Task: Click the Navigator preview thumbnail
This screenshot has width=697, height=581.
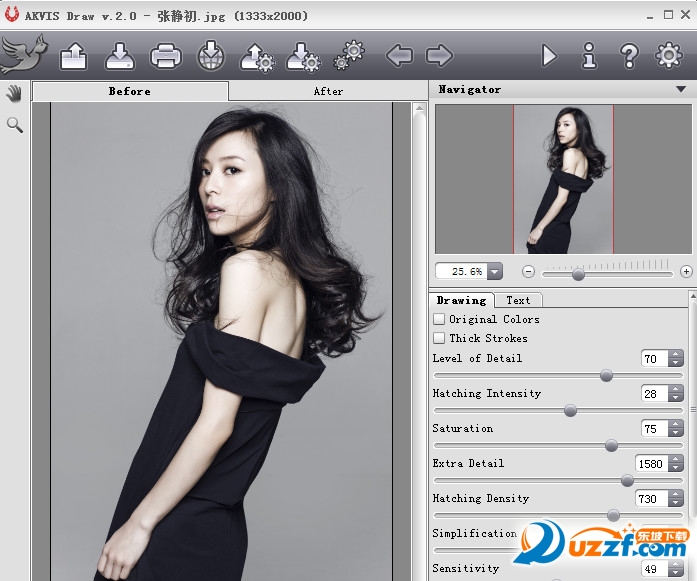Action: 563,179
